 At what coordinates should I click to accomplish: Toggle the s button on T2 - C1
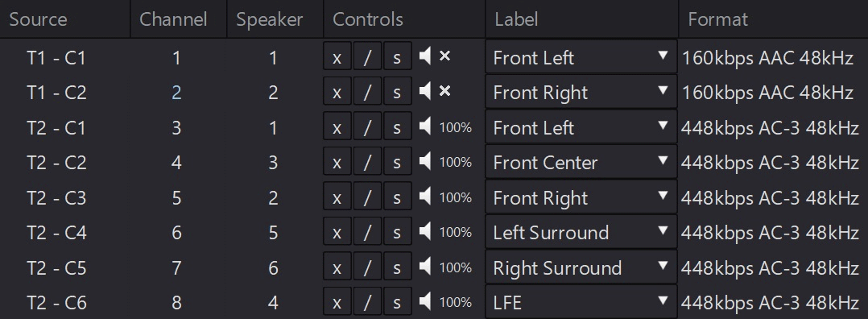click(x=398, y=126)
